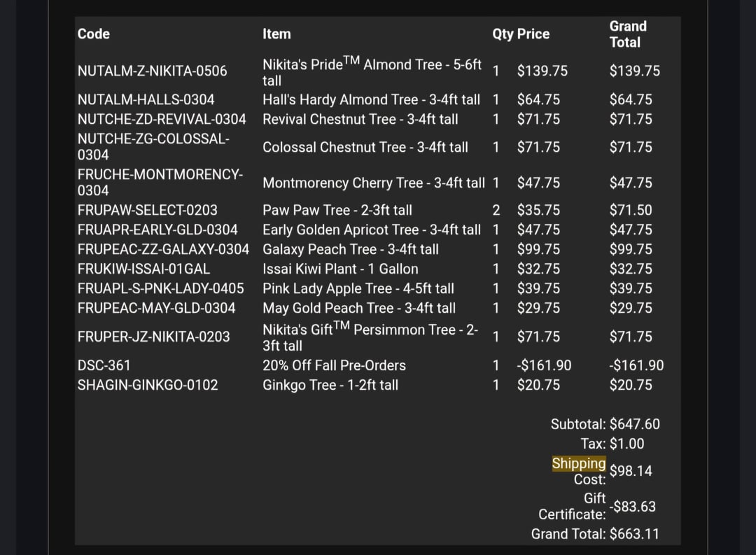
Task: Click the Grand Total column header
Action: click(628, 34)
